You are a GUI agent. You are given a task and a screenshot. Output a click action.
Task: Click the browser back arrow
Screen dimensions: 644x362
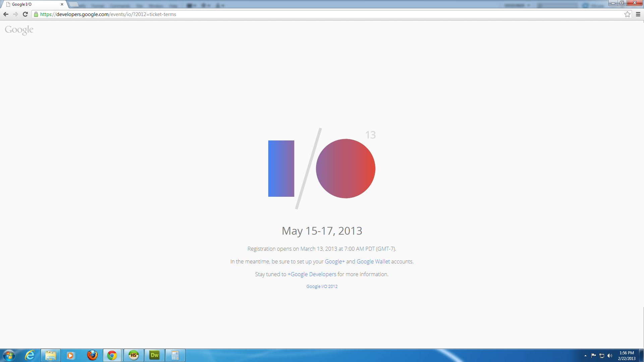point(6,14)
